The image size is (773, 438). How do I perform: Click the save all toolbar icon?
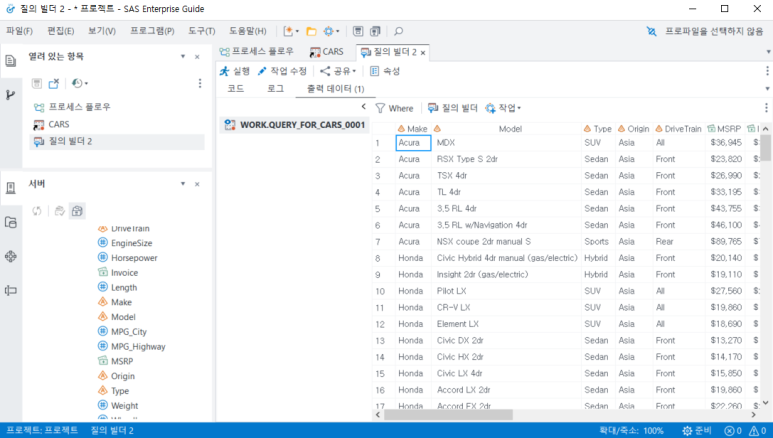click(375, 31)
